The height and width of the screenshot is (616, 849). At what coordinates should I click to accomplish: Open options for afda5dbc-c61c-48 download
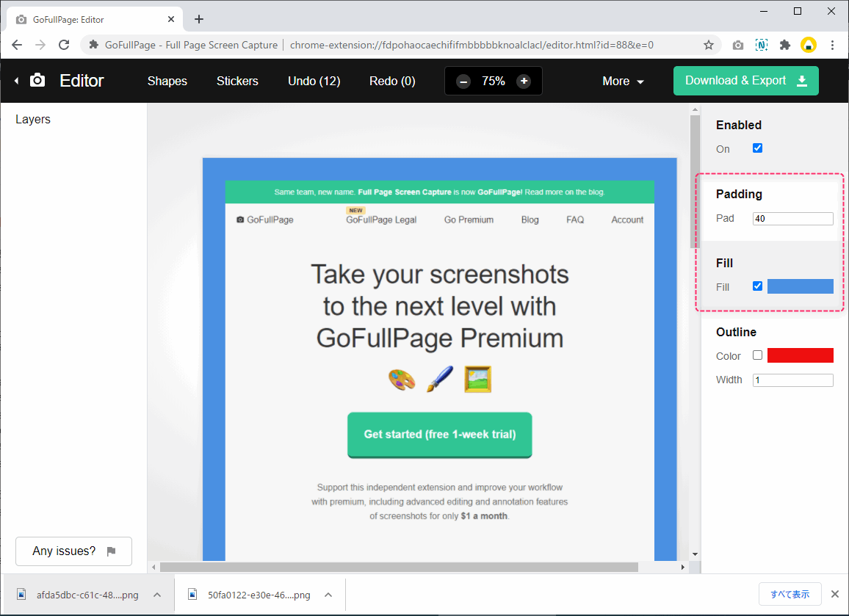pos(157,595)
